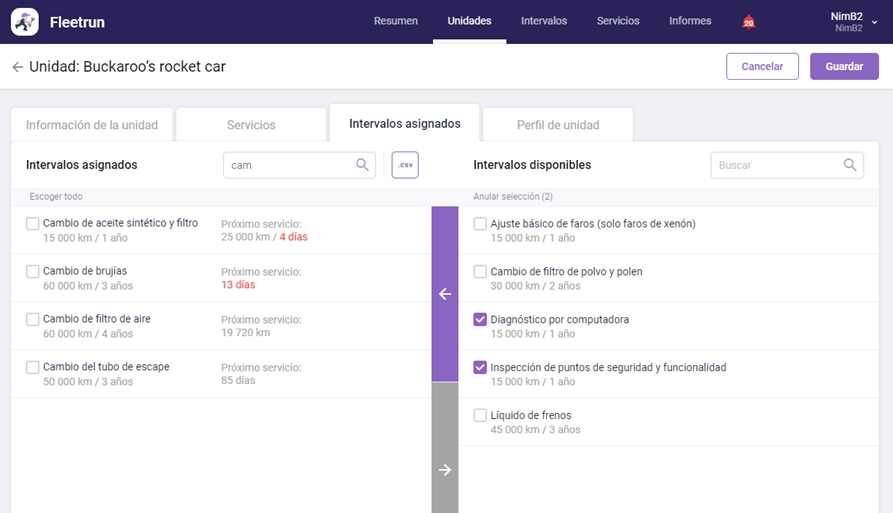This screenshot has height=513, width=893.
Task: Tick the Cambio de bujías checkbox
Action: [33, 272]
